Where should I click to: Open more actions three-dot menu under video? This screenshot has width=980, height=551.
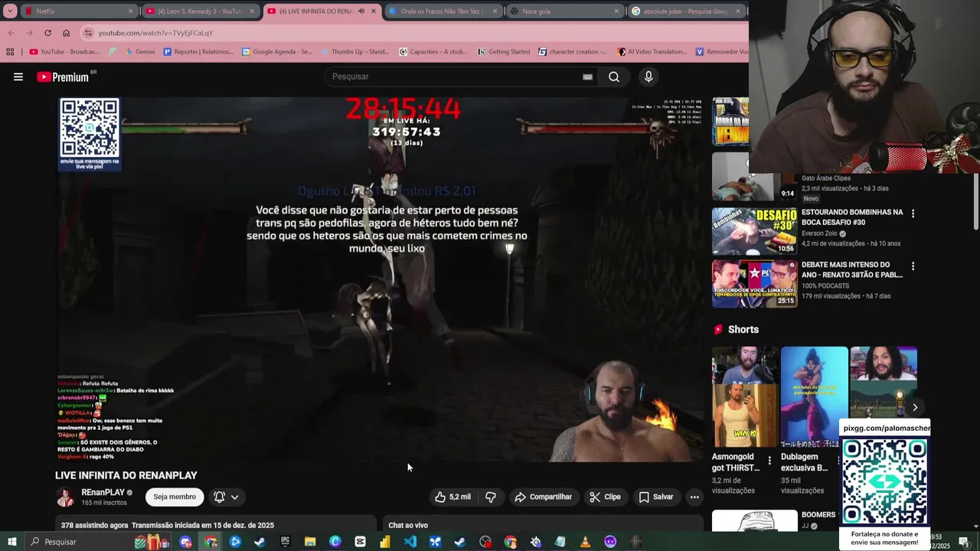pyautogui.click(x=694, y=497)
